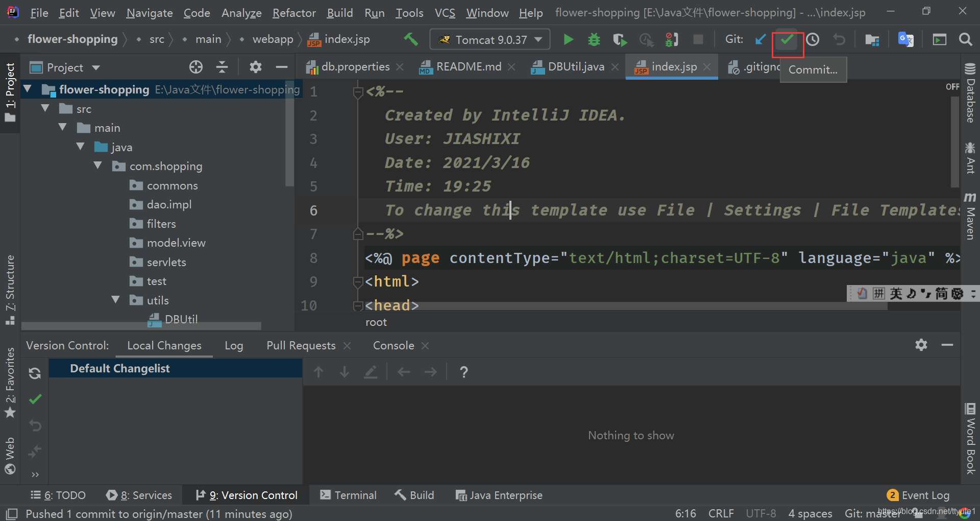Close the Pull Requests tab
This screenshot has height=521, width=980.
(347, 346)
